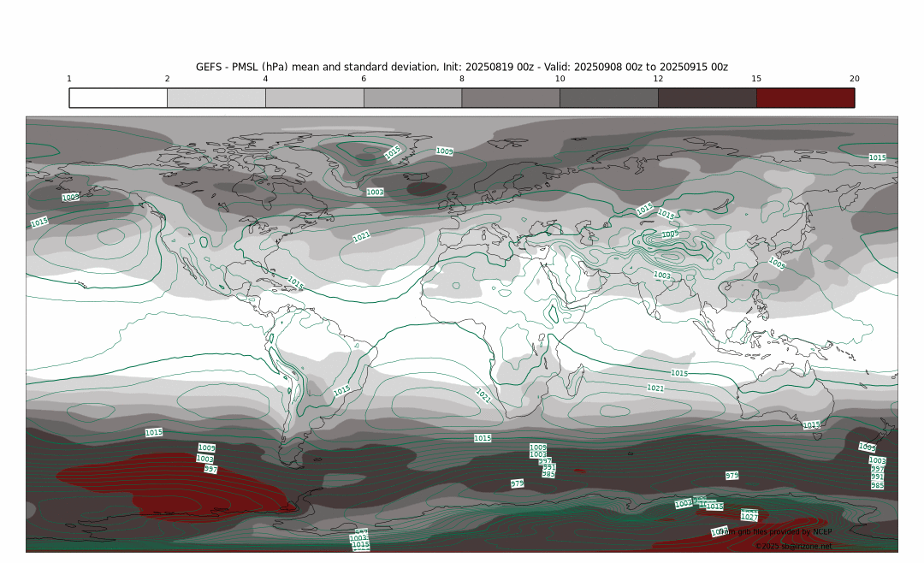
Task: Click the 1015 contour label over Greenland
Action: point(393,152)
